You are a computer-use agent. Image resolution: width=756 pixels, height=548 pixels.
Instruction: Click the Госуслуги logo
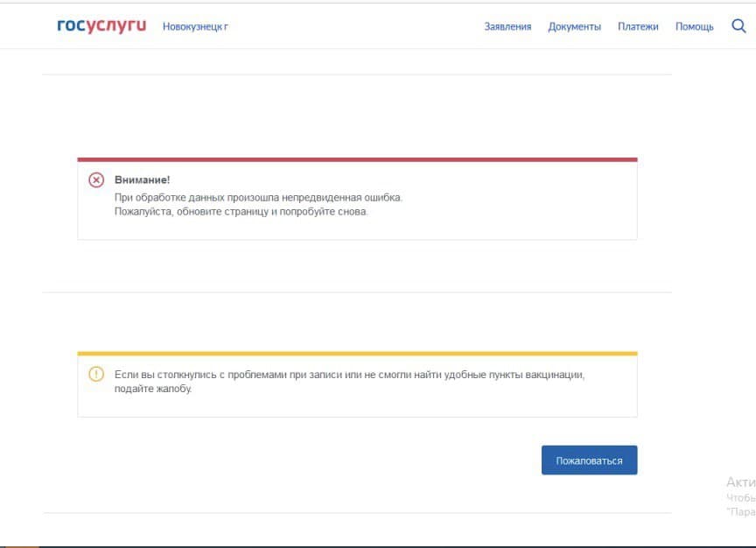[x=101, y=25]
